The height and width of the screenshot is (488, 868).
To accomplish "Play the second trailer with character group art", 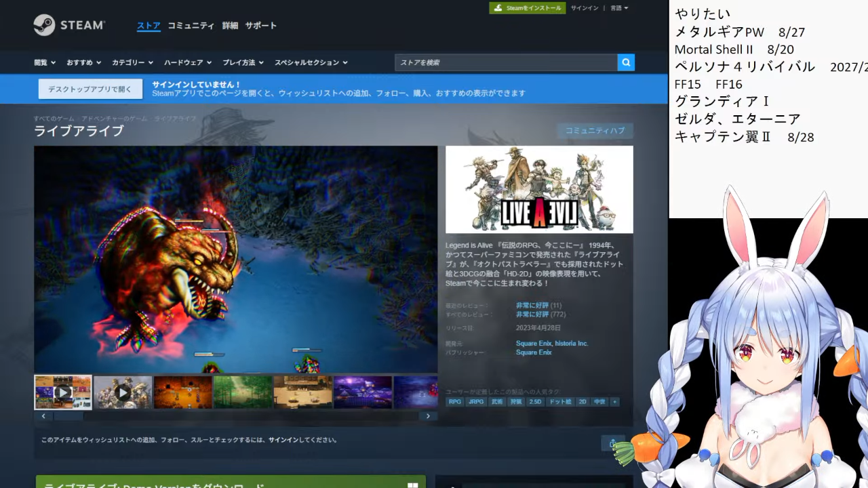I will pyautogui.click(x=123, y=392).
